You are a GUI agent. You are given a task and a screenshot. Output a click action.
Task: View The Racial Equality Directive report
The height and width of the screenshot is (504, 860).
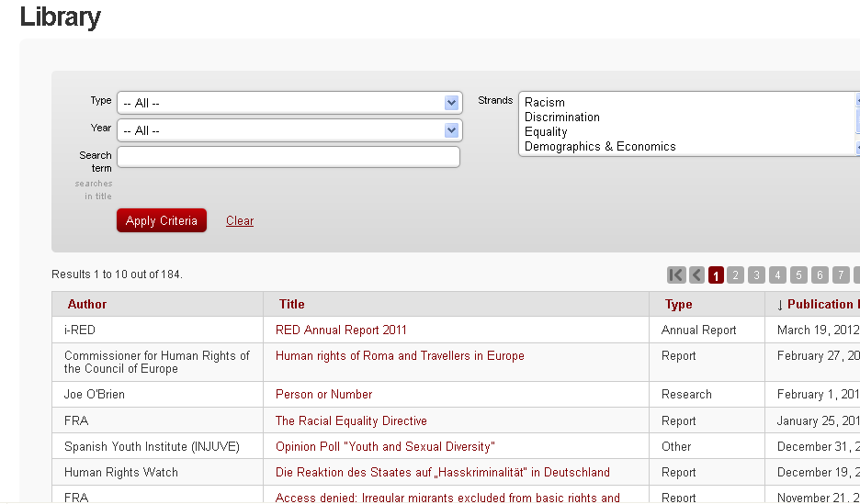[351, 420]
